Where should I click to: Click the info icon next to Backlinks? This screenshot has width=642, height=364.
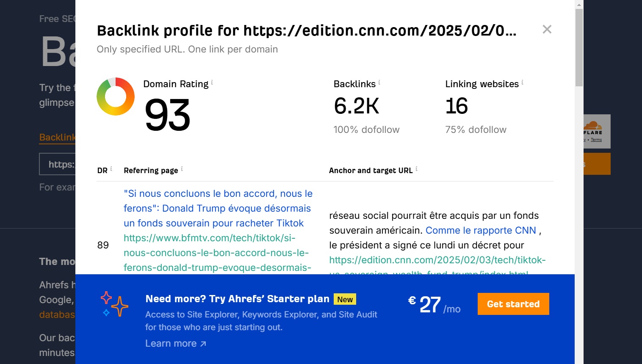[x=379, y=81]
